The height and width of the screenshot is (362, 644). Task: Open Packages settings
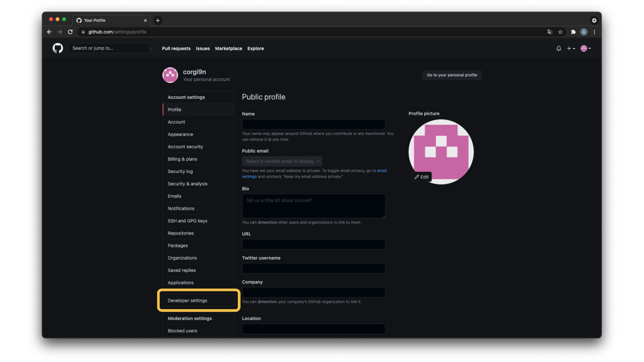[x=198, y=246]
